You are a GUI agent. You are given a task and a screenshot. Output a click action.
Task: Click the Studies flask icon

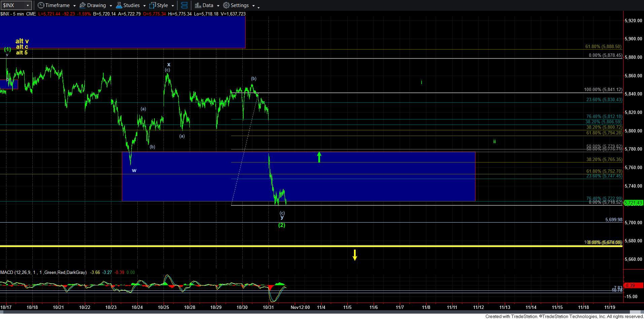point(119,5)
